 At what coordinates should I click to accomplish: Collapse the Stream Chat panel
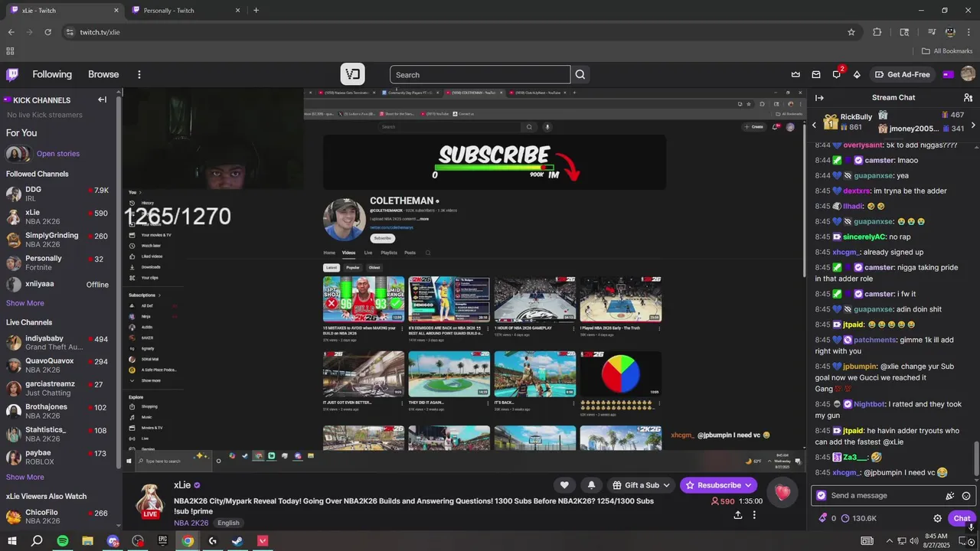click(819, 98)
